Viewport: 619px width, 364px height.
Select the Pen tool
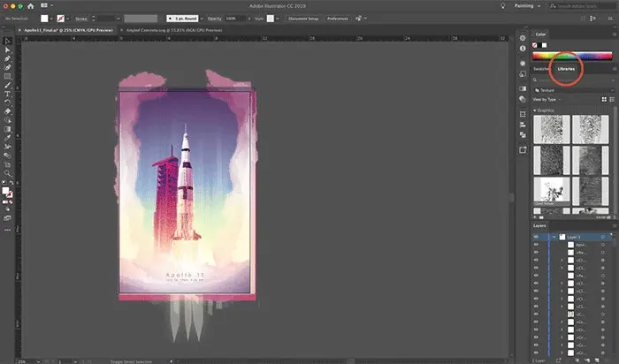[7, 59]
